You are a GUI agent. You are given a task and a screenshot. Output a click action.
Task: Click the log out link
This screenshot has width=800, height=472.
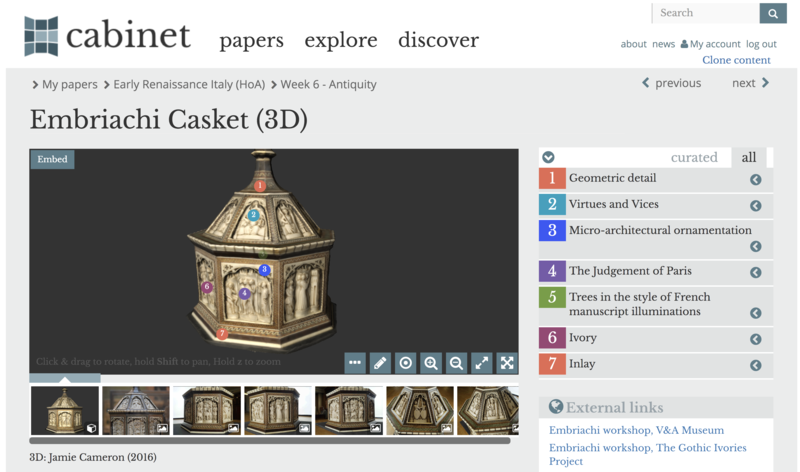point(761,44)
